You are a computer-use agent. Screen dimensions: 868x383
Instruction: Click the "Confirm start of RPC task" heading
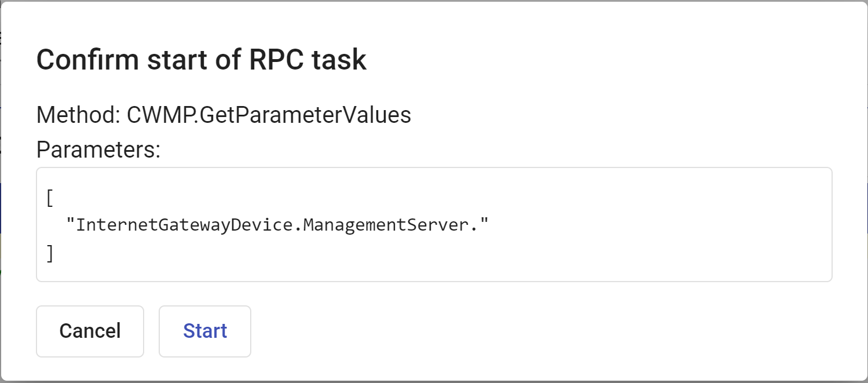coord(202,60)
